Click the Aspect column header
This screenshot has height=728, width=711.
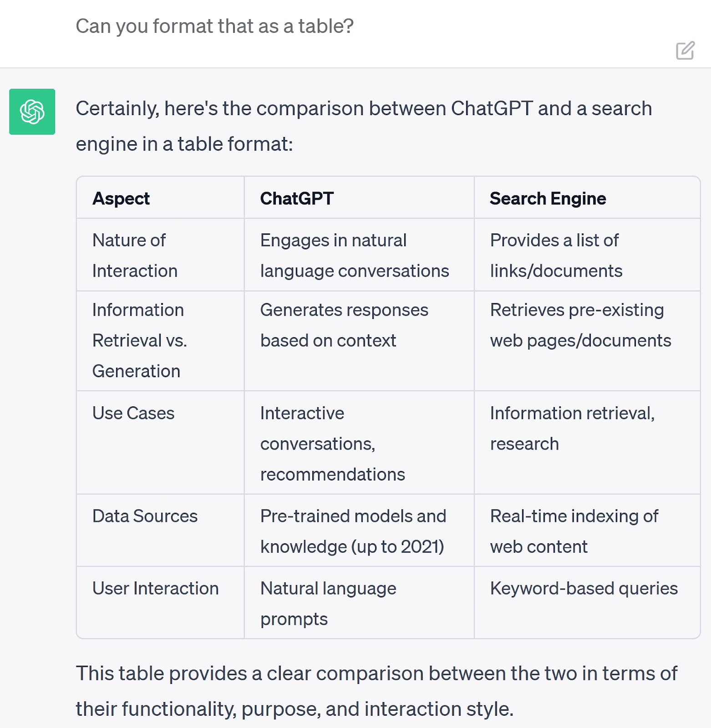tap(121, 198)
